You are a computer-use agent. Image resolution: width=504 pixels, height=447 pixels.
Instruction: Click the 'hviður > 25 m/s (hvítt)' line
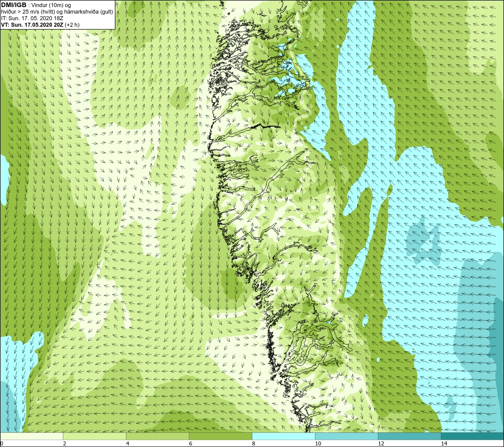tap(57, 12)
